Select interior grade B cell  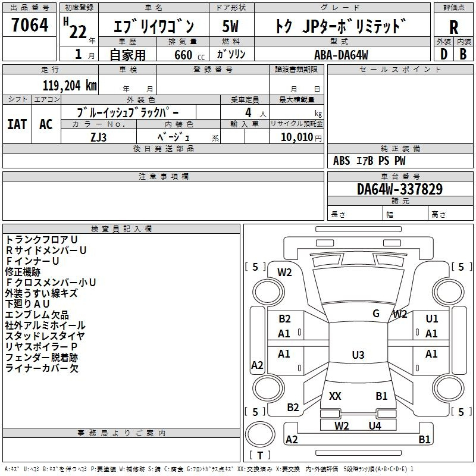coord(463,54)
